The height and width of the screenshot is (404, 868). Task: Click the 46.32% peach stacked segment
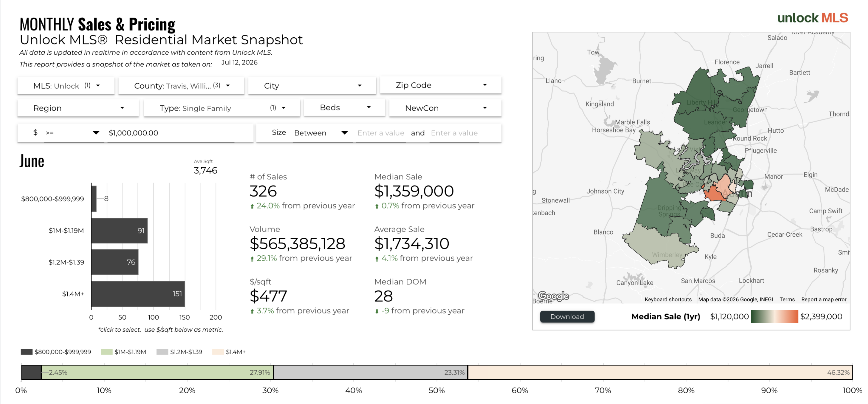point(660,372)
